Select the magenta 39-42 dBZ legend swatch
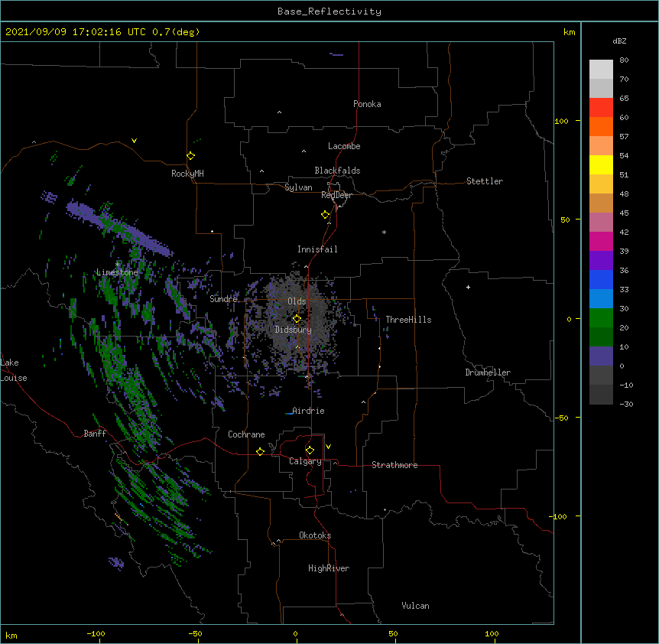659x644 pixels. (601, 241)
